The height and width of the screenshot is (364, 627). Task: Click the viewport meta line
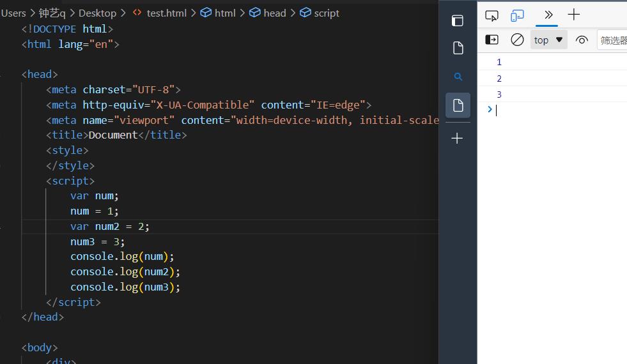click(x=242, y=120)
